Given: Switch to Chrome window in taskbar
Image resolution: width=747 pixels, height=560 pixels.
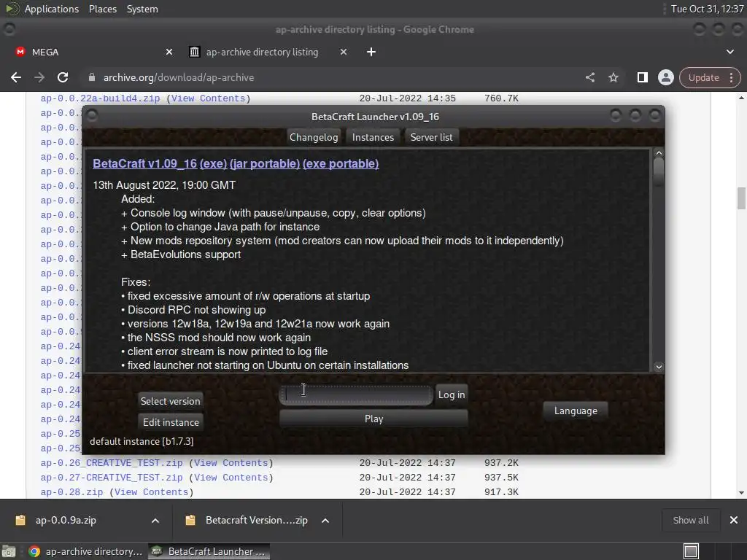Looking at the screenshot, I should click(x=85, y=551).
